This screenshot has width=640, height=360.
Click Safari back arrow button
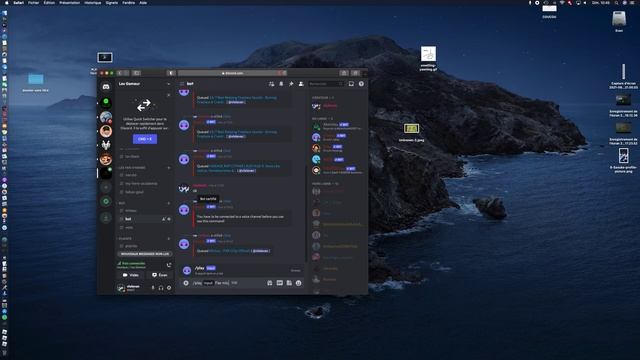coord(120,73)
